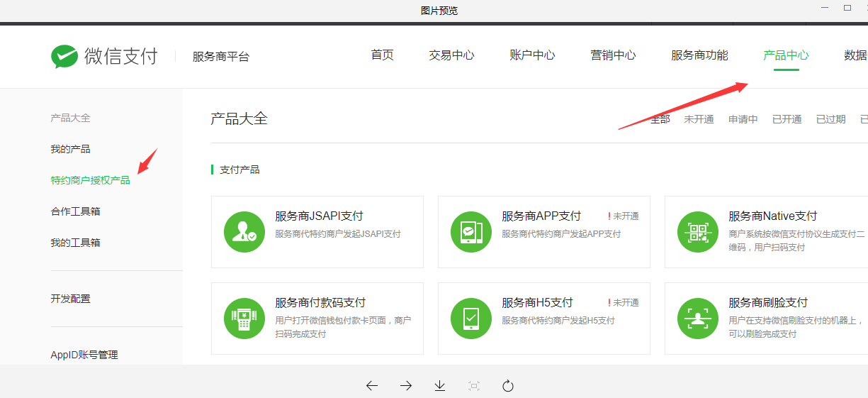868x398 pixels.
Task: Click the 服务商APP支付 product icon
Action: [x=471, y=232]
